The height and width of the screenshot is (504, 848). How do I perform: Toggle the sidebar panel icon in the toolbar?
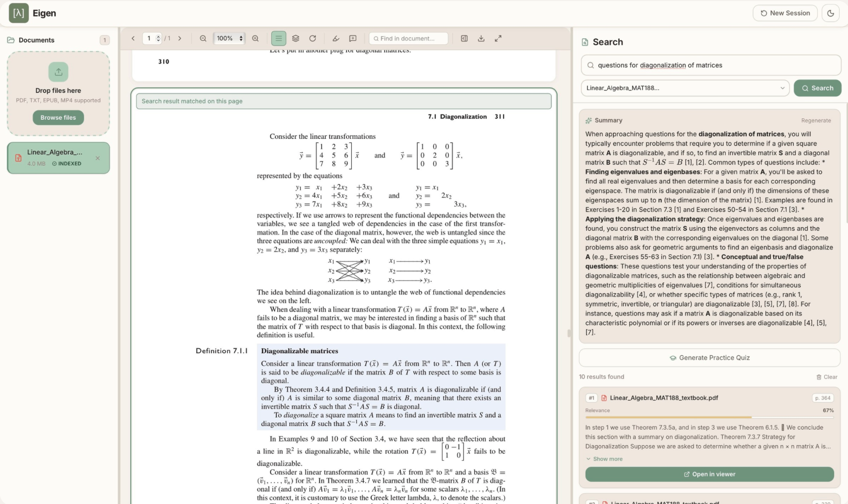tap(464, 38)
